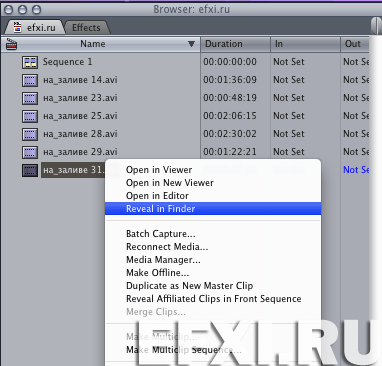
Task: Click the Out column header
Action: click(x=355, y=44)
